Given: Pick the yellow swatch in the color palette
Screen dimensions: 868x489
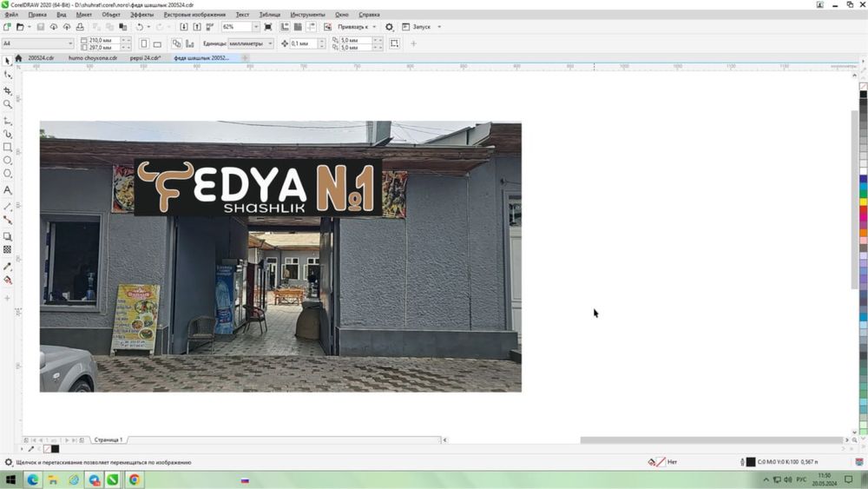Looking at the screenshot, I should coord(864,202).
